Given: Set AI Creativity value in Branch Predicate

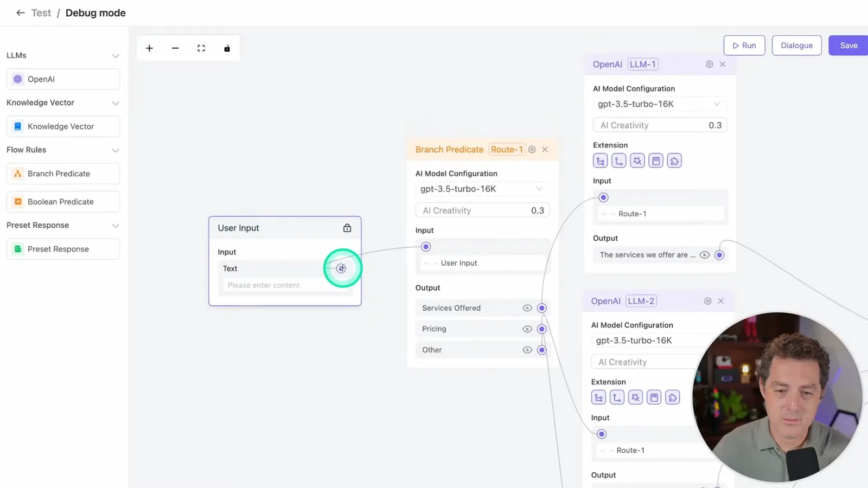Looking at the screenshot, I should (x=482, y=210).
